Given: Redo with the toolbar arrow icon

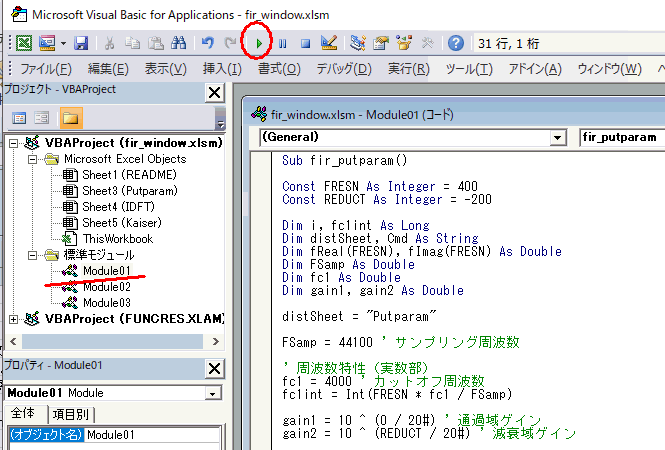Looking at the screenshot, I should (x=230, y=43).
